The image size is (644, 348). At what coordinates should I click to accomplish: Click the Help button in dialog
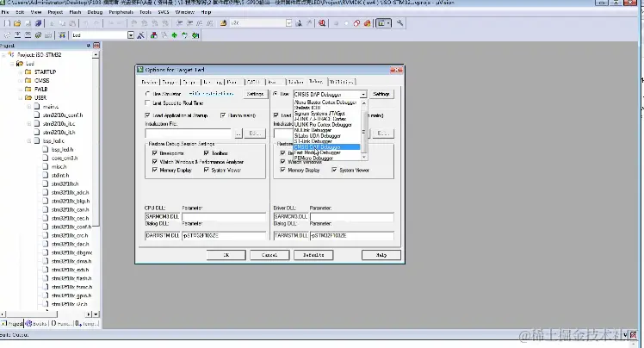(381, 255)
